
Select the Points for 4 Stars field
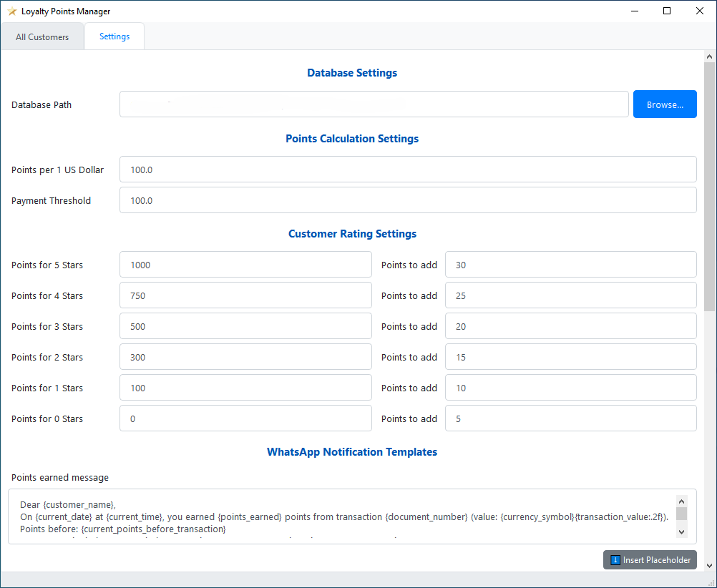[x=245, y=295]
